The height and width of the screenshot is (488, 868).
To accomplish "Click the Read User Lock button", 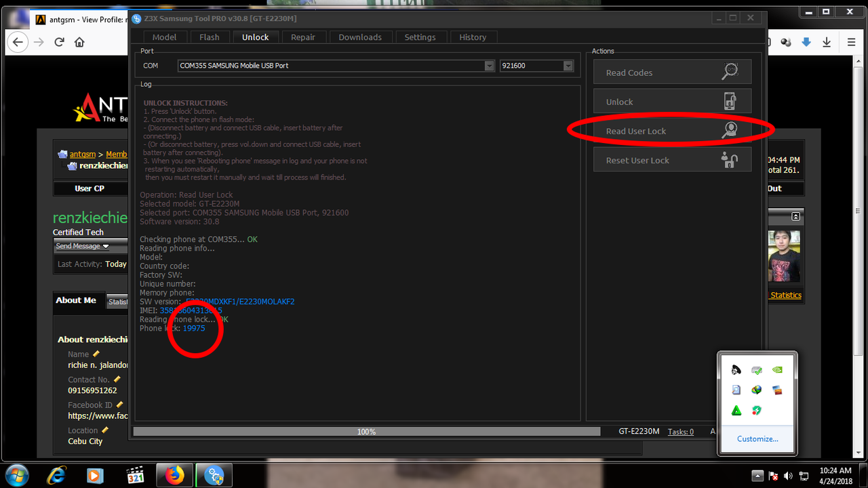I will point(672,131).
